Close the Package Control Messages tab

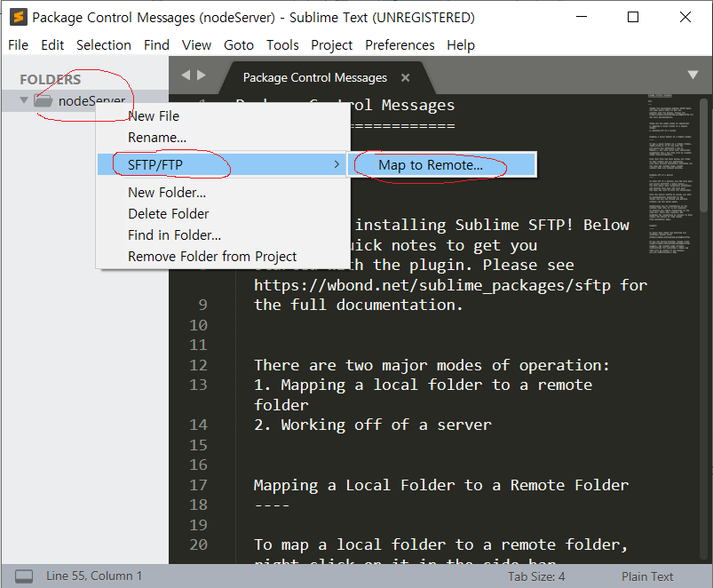coord(405,78)
